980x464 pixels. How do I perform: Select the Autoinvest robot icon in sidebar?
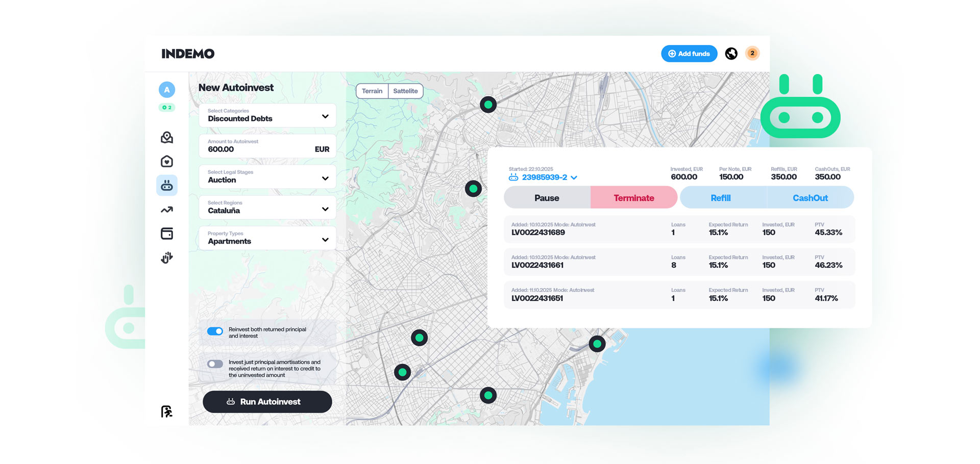click(167, 186)
